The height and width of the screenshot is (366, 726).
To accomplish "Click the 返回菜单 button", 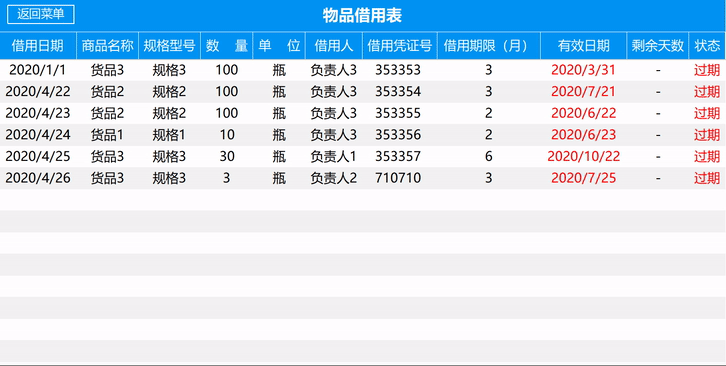I will point(41,14).
